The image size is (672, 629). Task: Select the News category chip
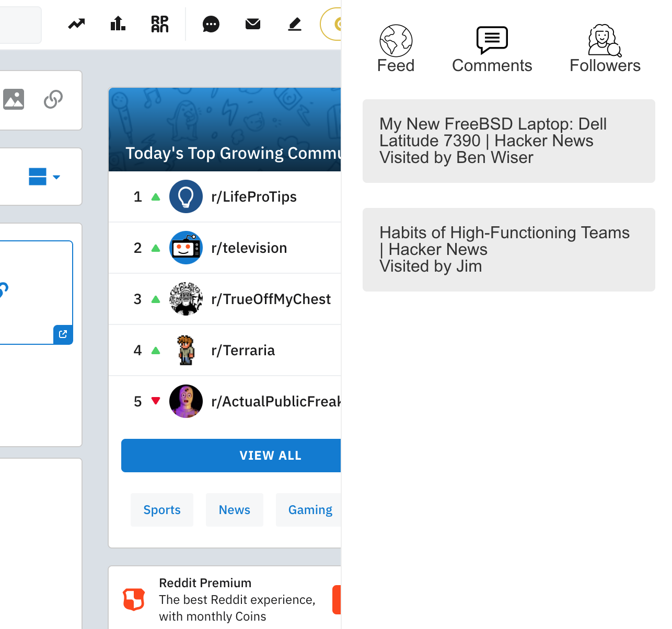(x=235, y=510)
